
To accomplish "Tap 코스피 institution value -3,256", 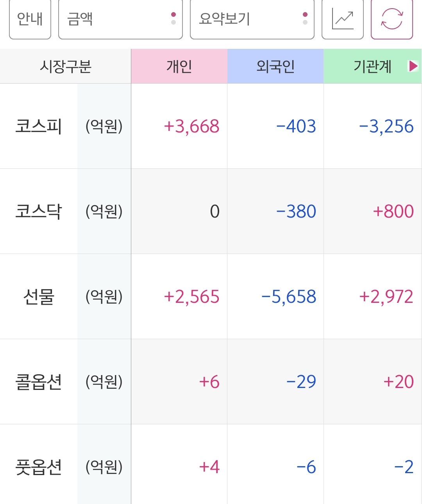I will pos(386,127).
